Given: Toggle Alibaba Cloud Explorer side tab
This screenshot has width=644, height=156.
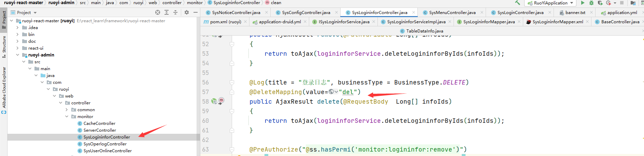Looking at the screenshot, I should [4, 90].
